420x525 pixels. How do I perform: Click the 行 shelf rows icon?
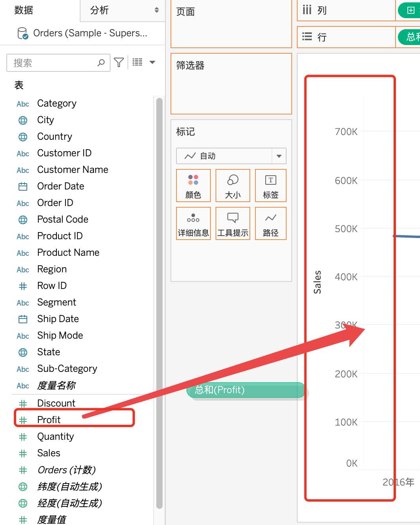(307, 37)
